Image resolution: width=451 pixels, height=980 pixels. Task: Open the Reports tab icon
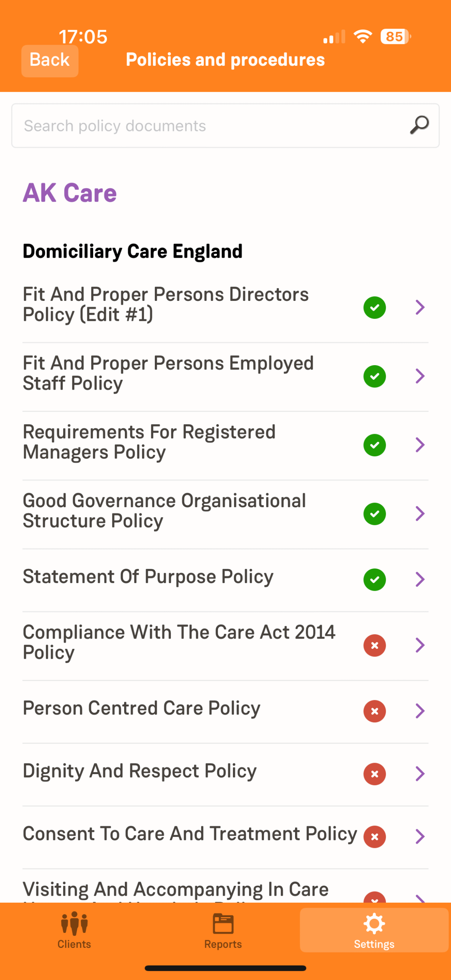tap(223, 923)
